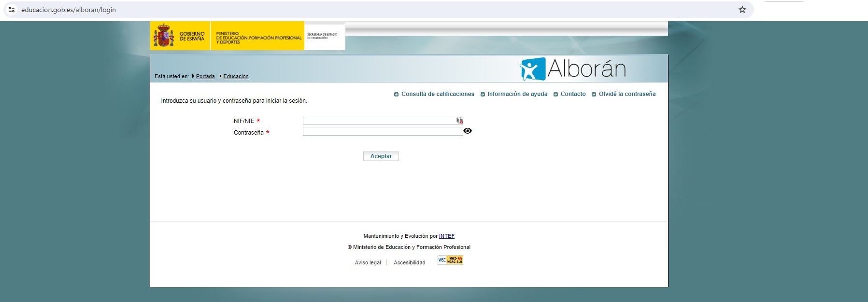Screen dimensions: 868x302
Task: Click the bullet icon beside Olvidé la contraseña
Action: (x=594, y=95)
